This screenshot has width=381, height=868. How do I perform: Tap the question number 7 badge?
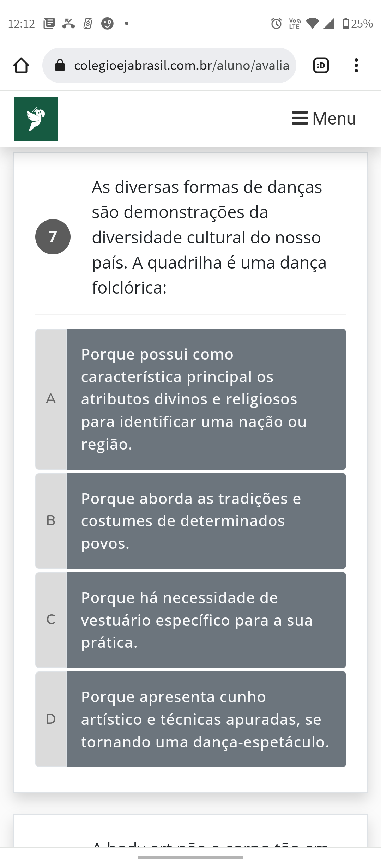click(x=53, y=237)
